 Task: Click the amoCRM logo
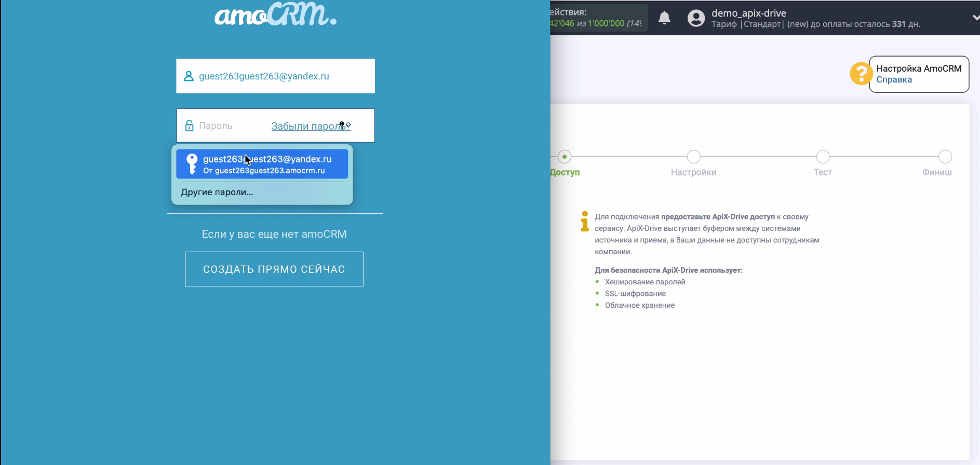(x=275, y=15)
